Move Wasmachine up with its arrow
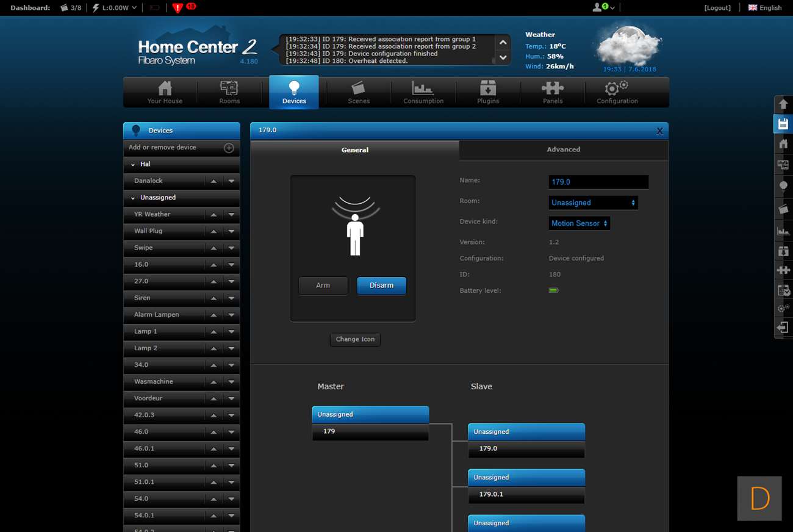793x532 pixels. pos(213,381)
